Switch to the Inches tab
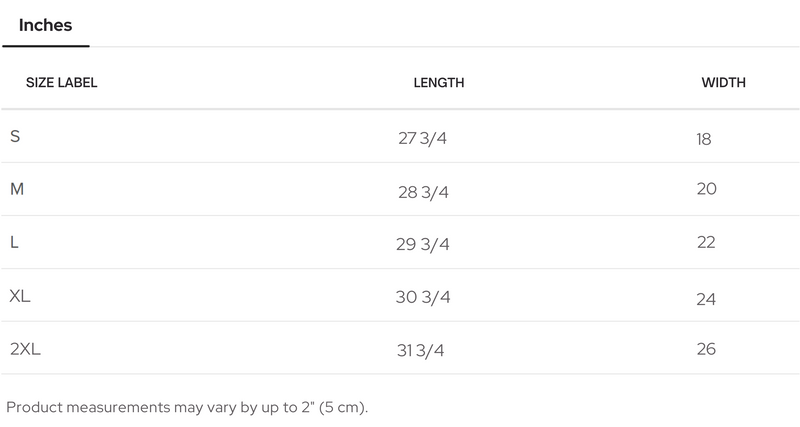 click(45, 26)
